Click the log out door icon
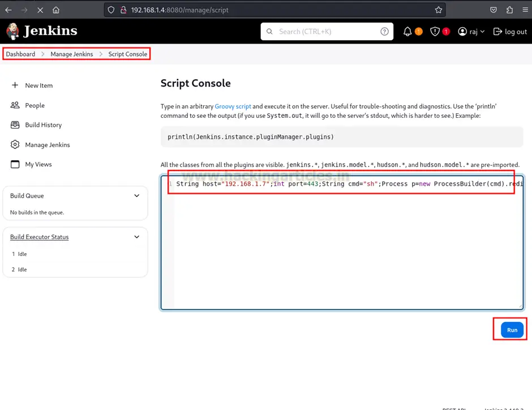 pos(497,32)
